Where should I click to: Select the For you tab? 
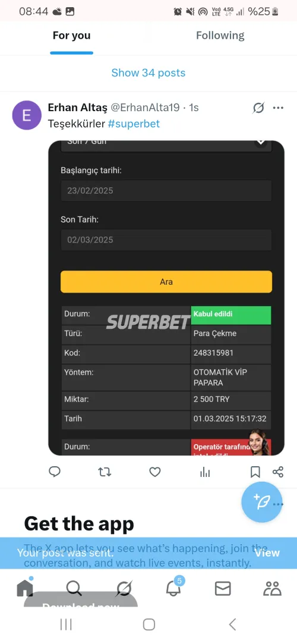pyautogui.click(x=71, y=36)
